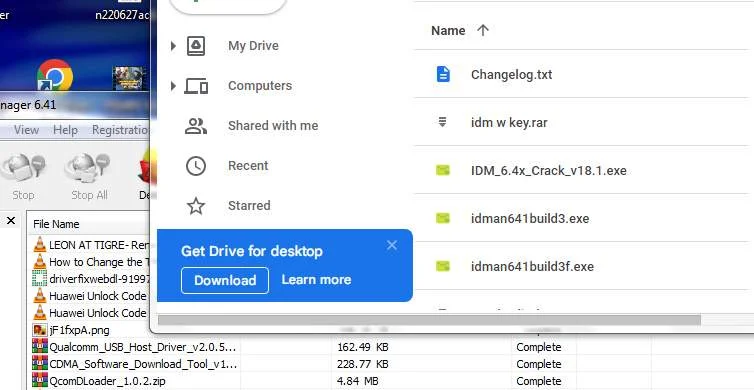The image size is (754, 390).
Task: Toggle sort direction arrow beside Name
Action: [x=482, y=31]
